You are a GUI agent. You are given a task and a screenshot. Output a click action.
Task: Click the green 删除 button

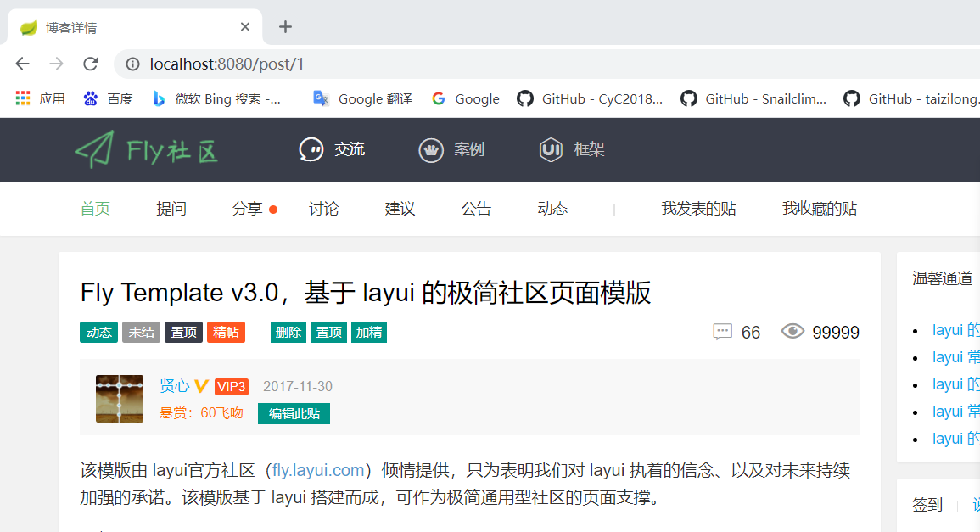point(288,333)
